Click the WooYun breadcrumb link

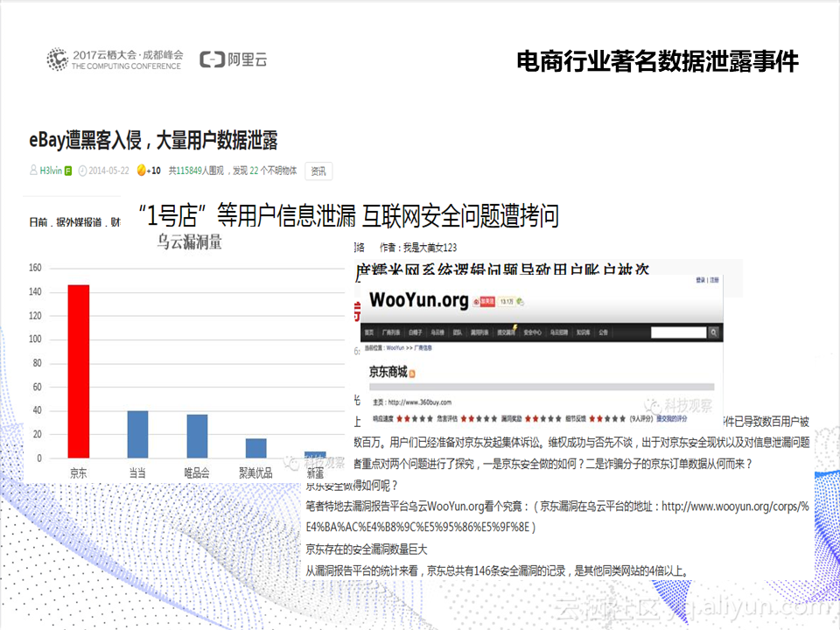395,348
